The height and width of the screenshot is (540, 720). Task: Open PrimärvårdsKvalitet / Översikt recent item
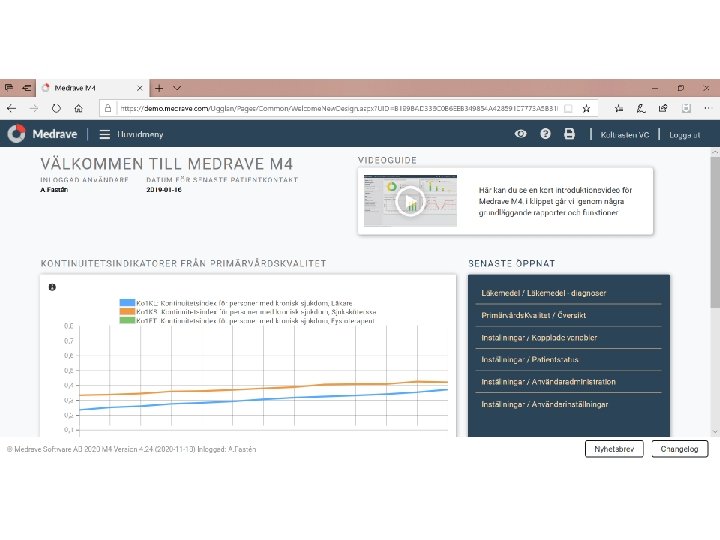click(x=534, y=315)
